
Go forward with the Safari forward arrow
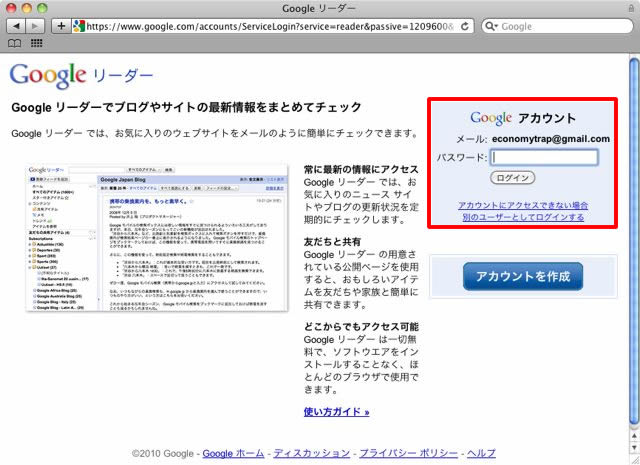(x=35, y=27)
